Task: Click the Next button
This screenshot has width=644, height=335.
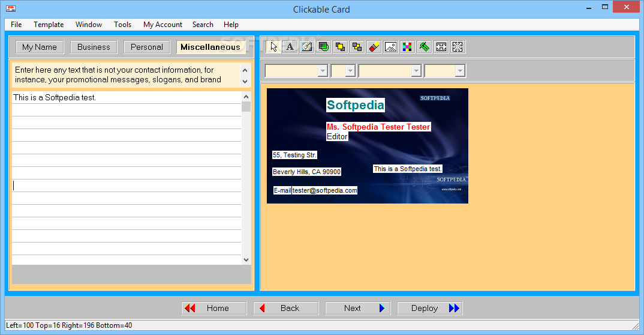Action: click(358, 308)
